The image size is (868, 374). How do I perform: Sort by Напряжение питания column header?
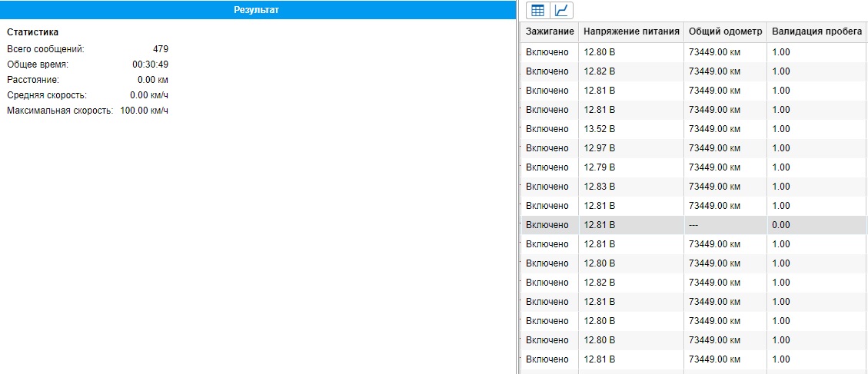[x=631, y=31]
